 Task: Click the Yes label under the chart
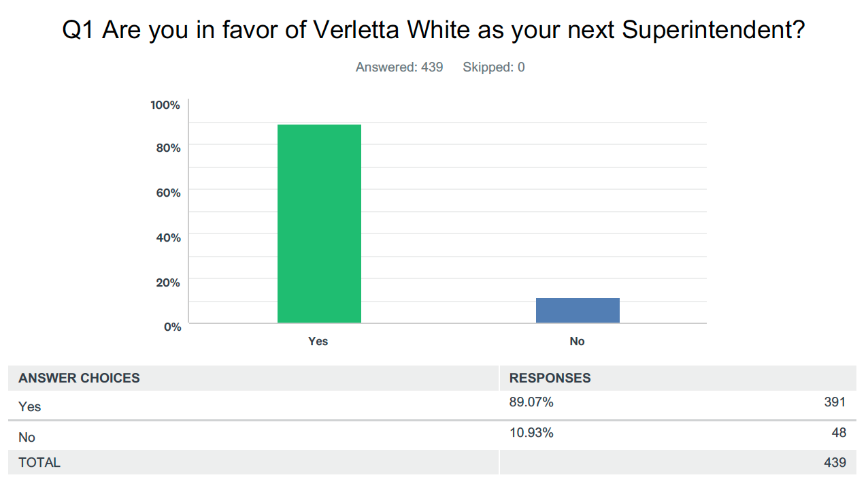[x=318, y=341]
